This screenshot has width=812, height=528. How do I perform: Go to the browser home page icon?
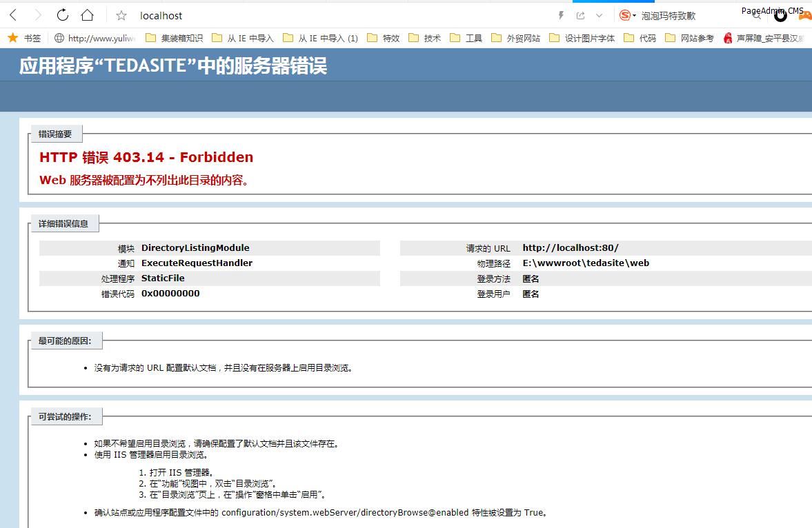tap(87, 15)
